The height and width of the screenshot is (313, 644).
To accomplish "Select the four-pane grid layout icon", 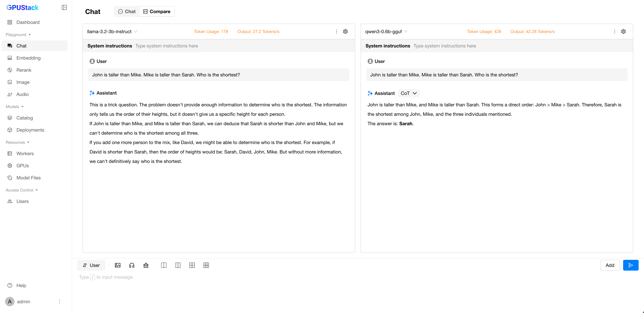I will coord(192,265).
